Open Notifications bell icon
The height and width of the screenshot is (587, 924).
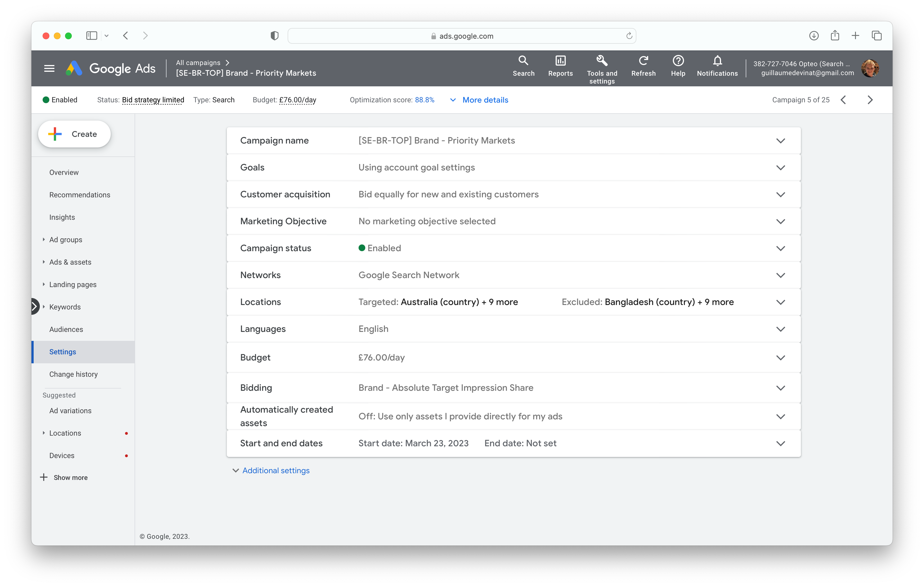[x=717, y=61]
